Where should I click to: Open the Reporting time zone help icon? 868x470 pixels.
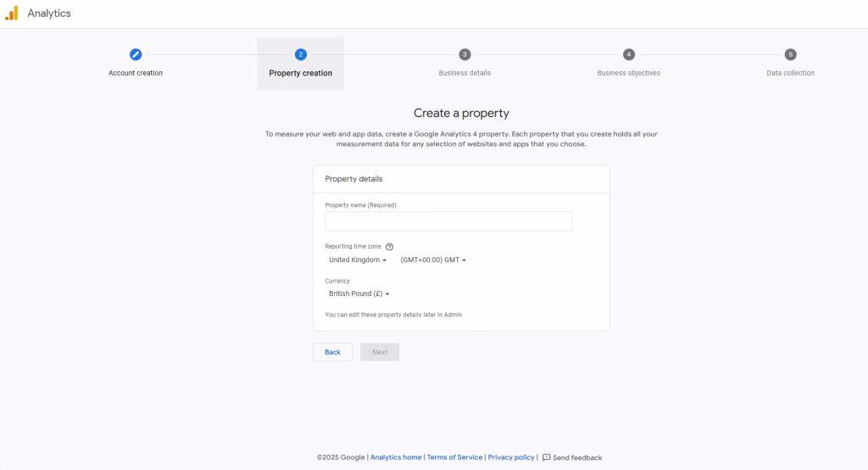[x=389, y=247]
